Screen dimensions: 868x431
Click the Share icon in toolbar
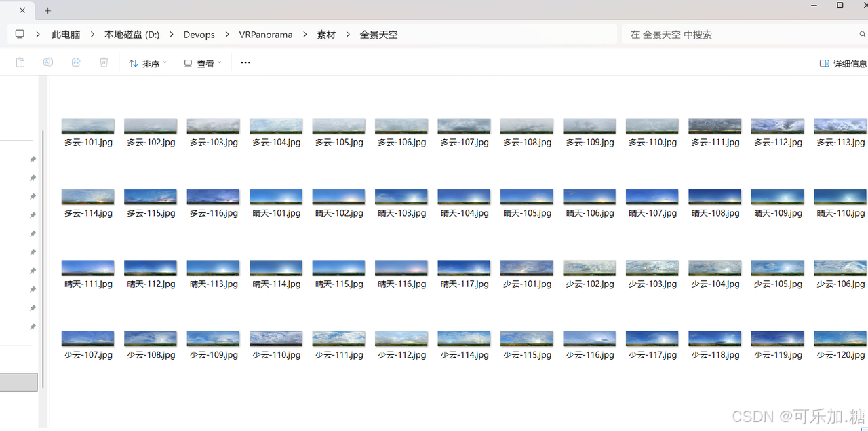pos(76,62)
